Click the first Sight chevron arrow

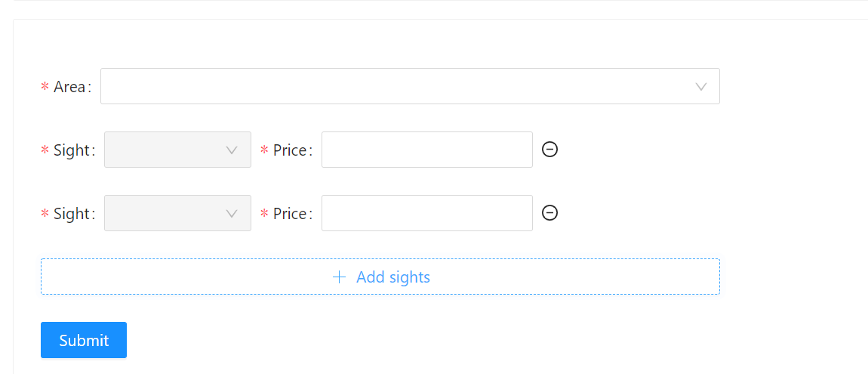coord(232,150)
